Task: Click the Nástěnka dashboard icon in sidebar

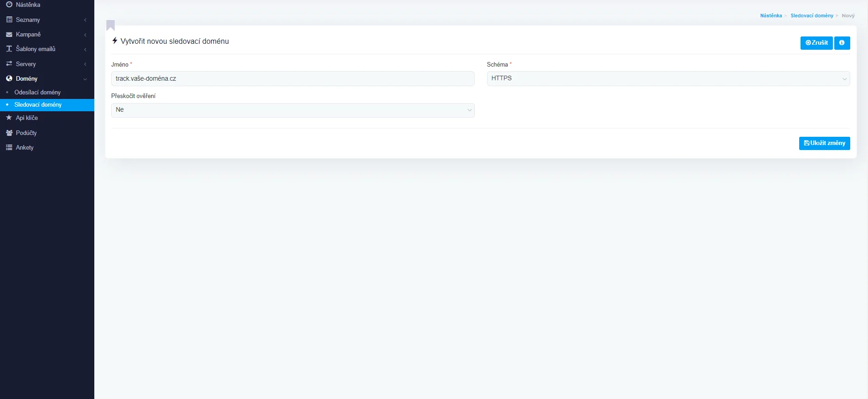Action: click(x=9, y=5)
